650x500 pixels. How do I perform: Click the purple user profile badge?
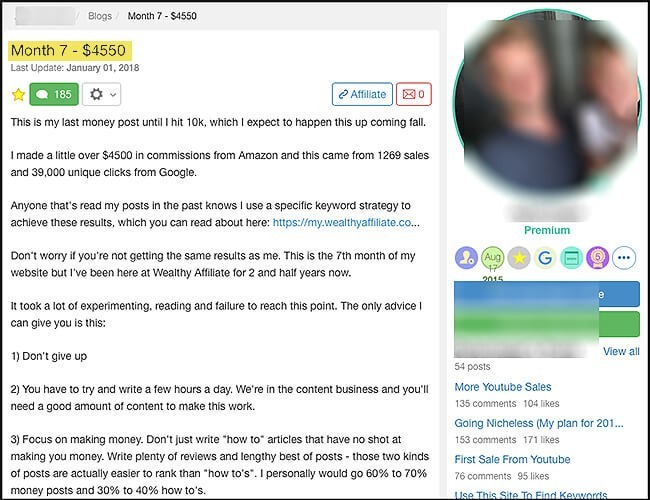click(x=466, y=257)
